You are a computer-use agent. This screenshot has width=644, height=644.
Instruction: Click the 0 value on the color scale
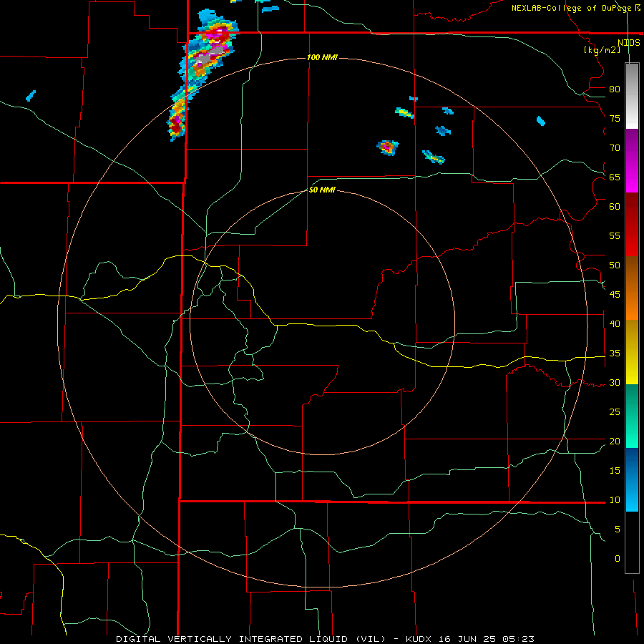point(618,559)
